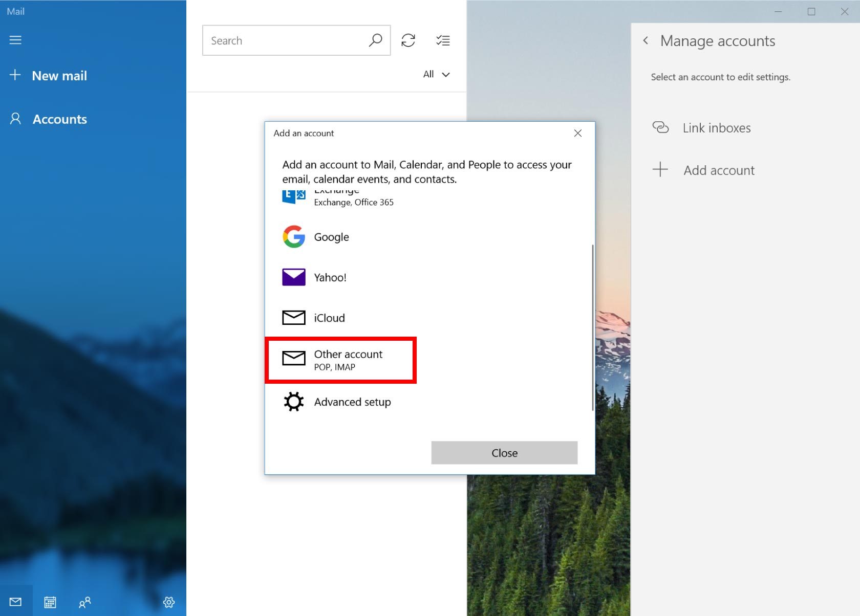Viewport: 860px width, 616px height.
Task: Click the Google logo icon
Action: (294, 236)
